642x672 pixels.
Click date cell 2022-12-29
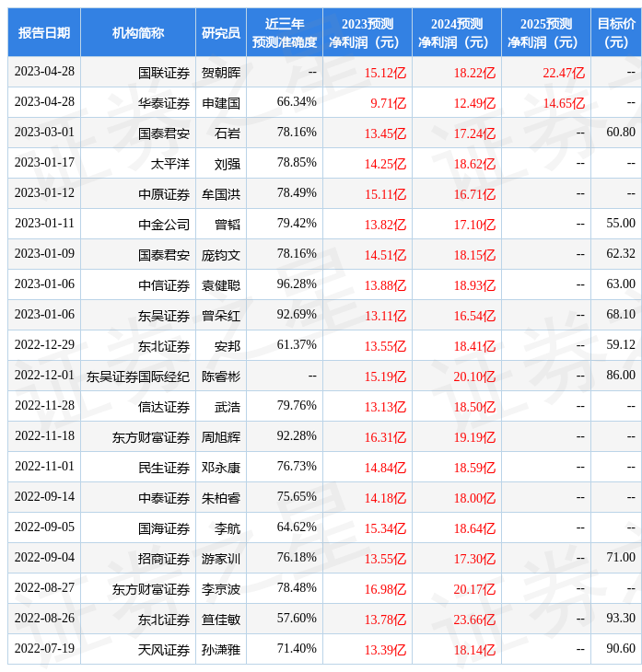point(44,345)
